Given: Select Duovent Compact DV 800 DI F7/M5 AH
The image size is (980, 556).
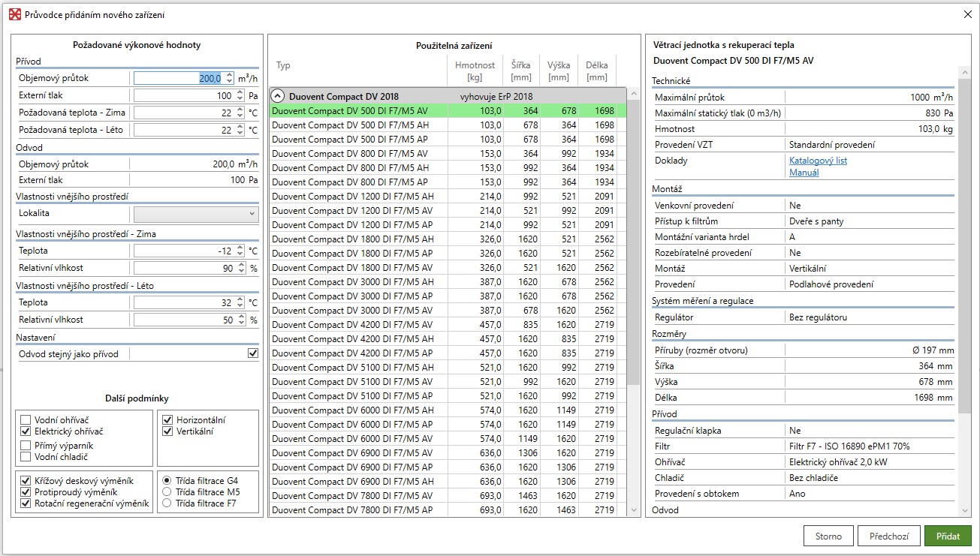Looking at the screenshot, I should (448, 167).
